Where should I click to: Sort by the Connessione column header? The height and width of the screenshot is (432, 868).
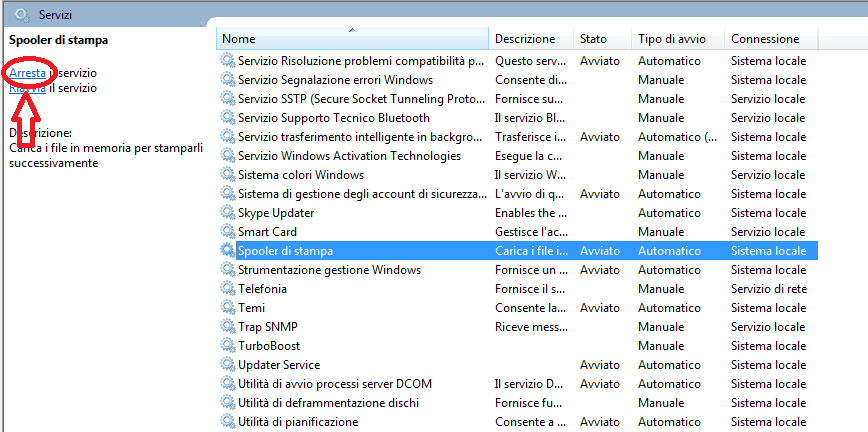tap(771, 39)
